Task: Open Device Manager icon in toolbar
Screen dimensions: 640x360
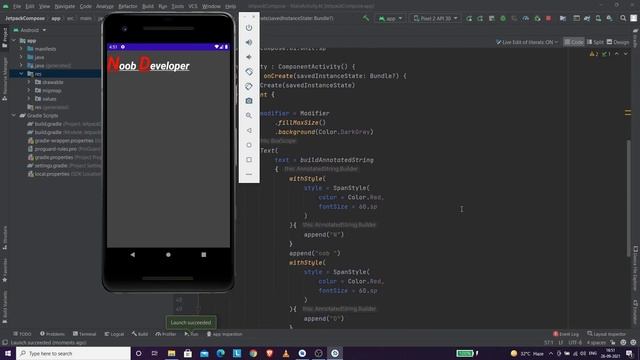Action: tap(598, 18)
